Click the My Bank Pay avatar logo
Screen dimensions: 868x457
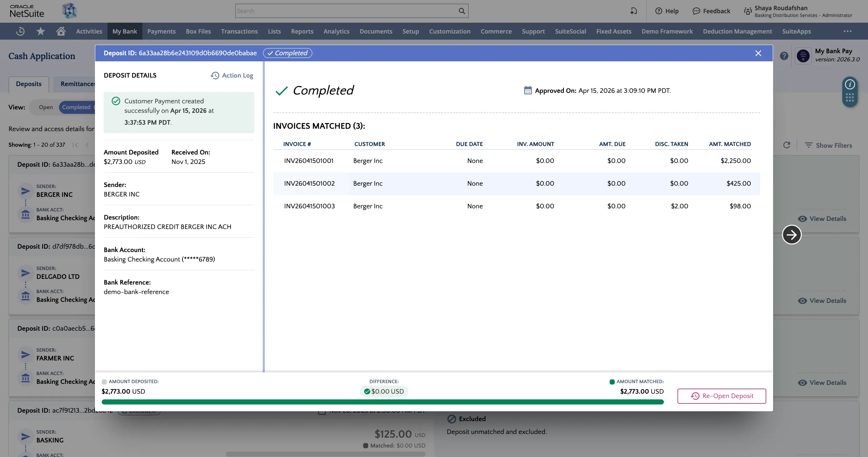(803, 56)
